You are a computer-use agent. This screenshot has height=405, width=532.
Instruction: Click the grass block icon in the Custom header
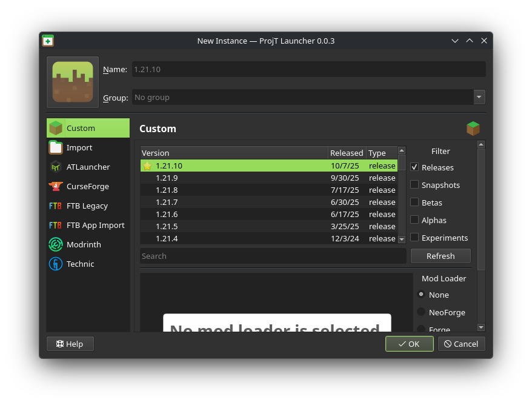473,128
